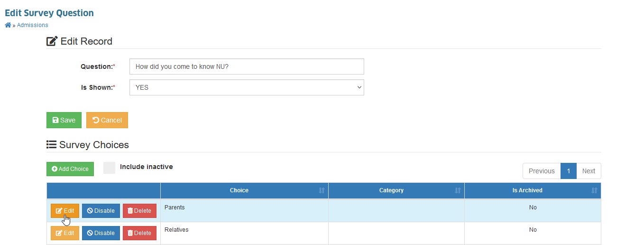The image size is (644, 245).
Task: Disable the Relatives choice
Action: pos(101,233)
